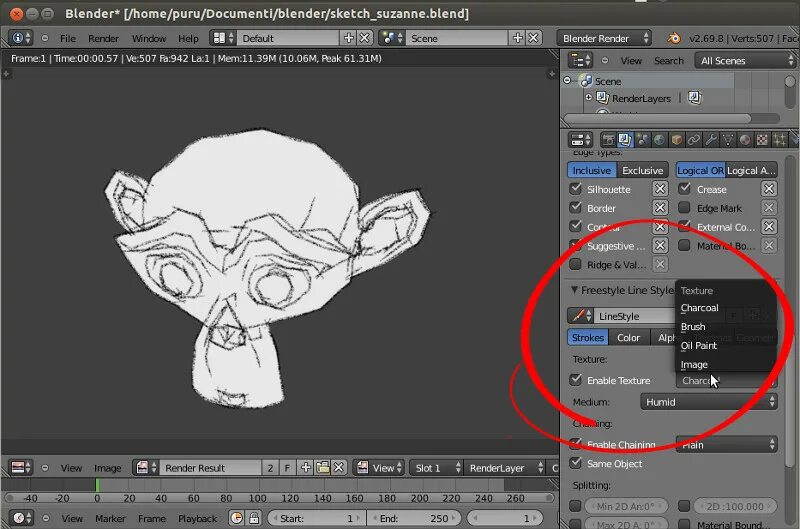Open the Render properties tab (camera icon)
The image size is (800, 529).
(608, 140)
